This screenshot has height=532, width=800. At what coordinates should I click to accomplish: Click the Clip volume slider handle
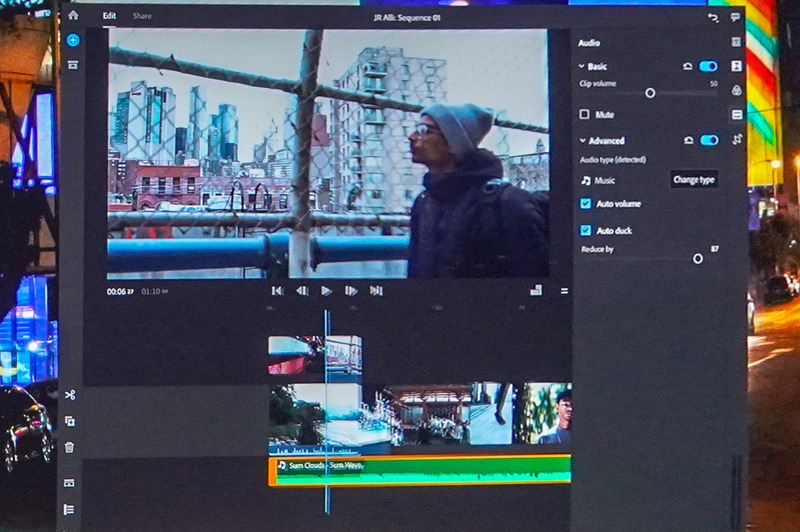click(x=650, y=93)
